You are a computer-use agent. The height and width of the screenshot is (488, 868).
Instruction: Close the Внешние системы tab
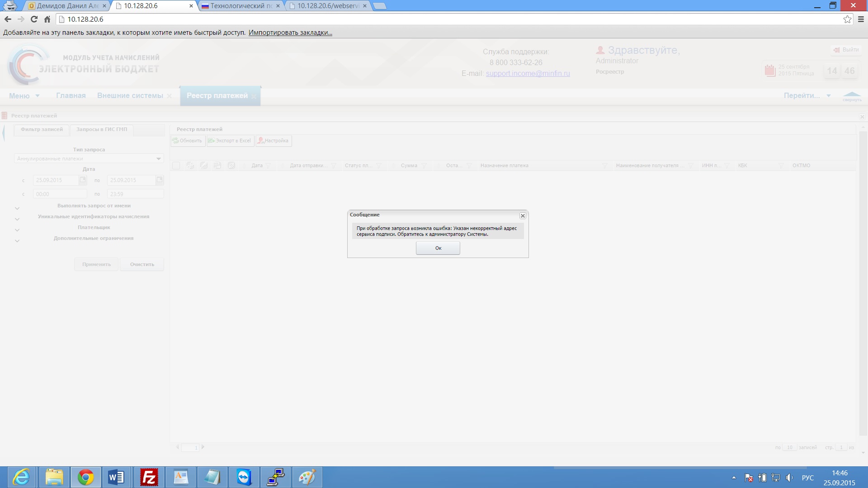(169, 96)
